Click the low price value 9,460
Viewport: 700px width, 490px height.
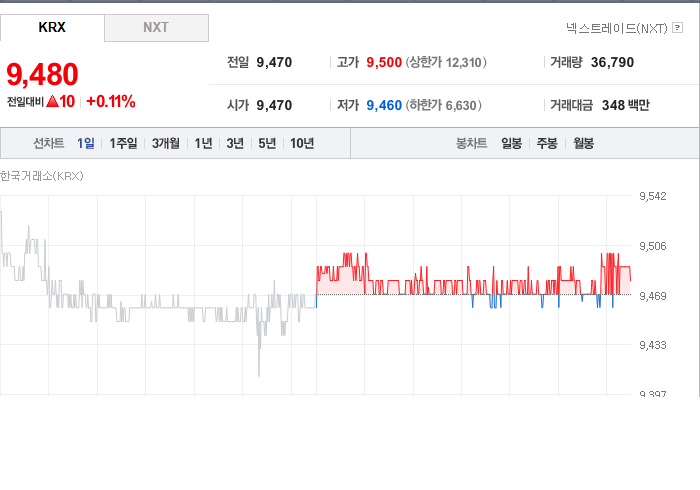[x=384, y=105]
